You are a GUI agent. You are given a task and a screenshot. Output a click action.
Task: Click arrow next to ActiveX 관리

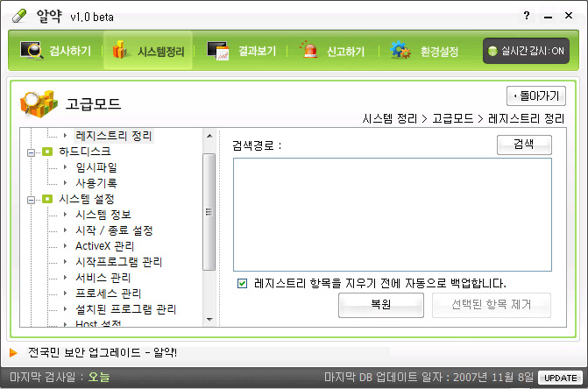point(65,246)
